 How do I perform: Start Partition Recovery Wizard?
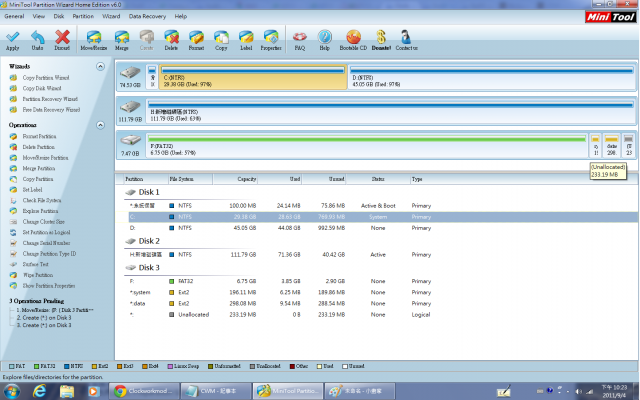(50, 99)
